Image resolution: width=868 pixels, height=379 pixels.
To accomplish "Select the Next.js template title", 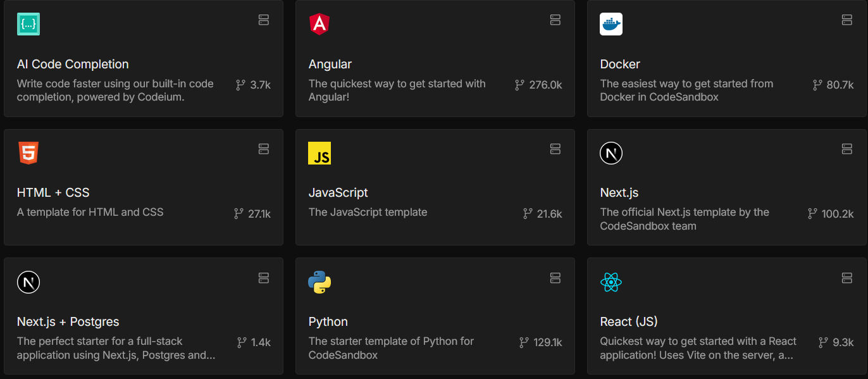I will click(x=619, y=193).
